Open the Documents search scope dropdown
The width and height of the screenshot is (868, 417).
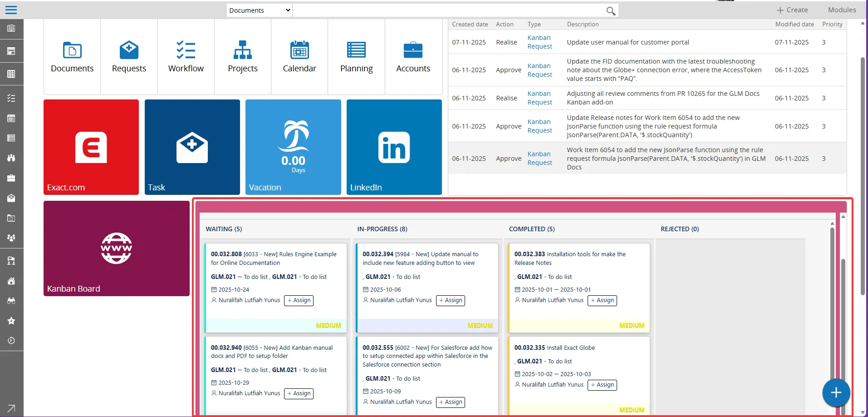pos(258,10)
